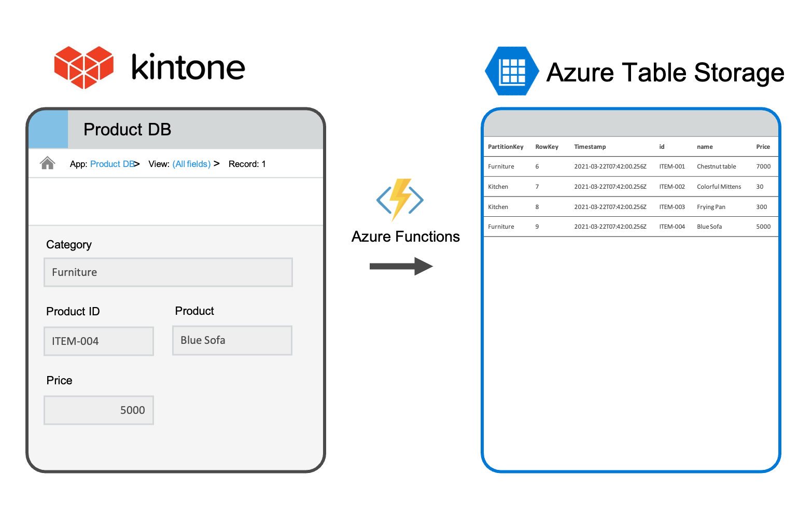Click the Product ID field ITEM-004

[99, 341]
